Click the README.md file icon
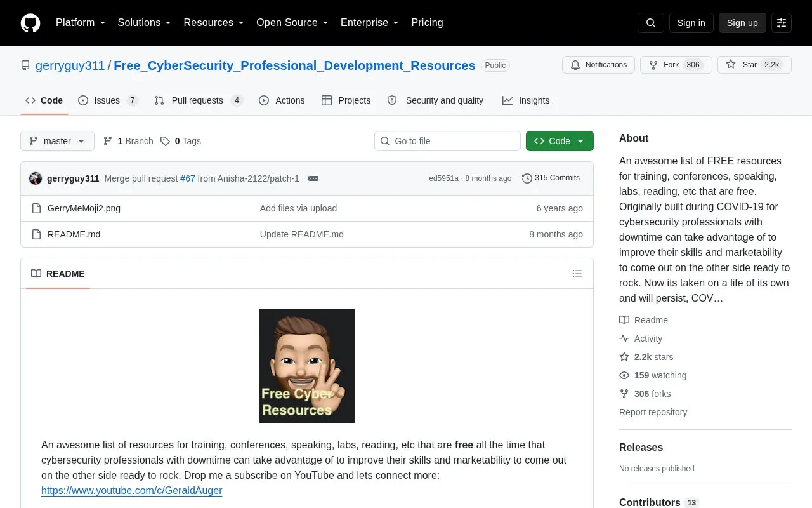This screenshot has width=812, height=508. click(x=36, y=234)
